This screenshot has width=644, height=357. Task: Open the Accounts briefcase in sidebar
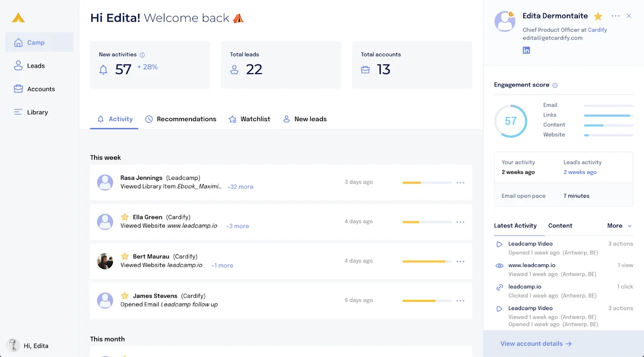18,89
